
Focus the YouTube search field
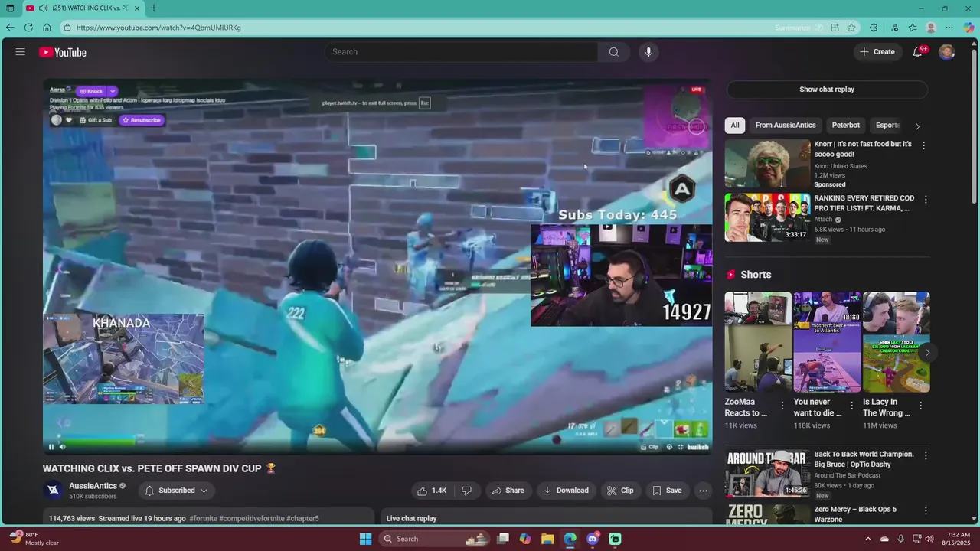pos(461,52)
